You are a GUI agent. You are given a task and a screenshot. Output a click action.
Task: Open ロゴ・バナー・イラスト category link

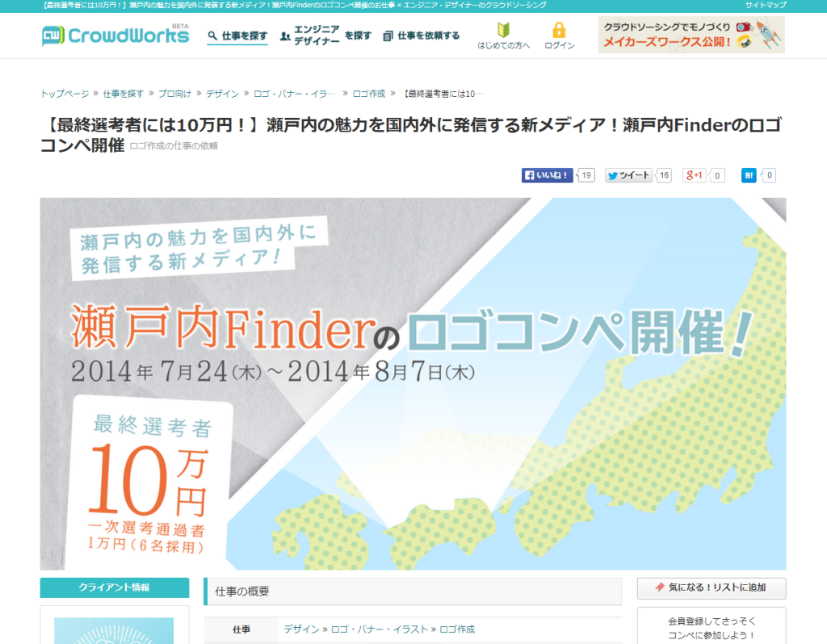(380, 629)
